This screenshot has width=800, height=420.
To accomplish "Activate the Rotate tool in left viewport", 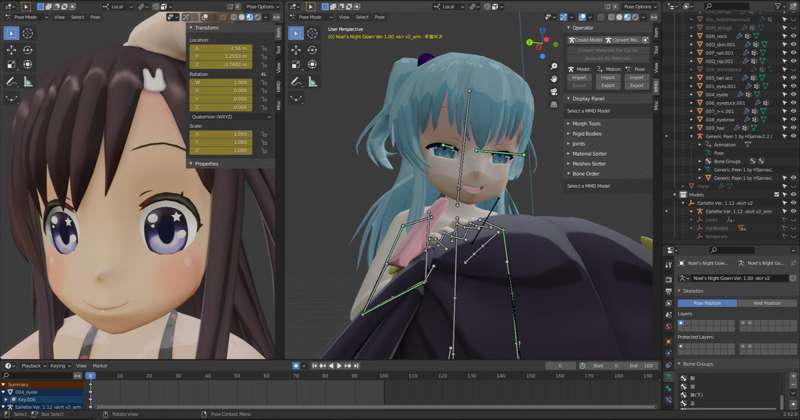I will [28, 50].
